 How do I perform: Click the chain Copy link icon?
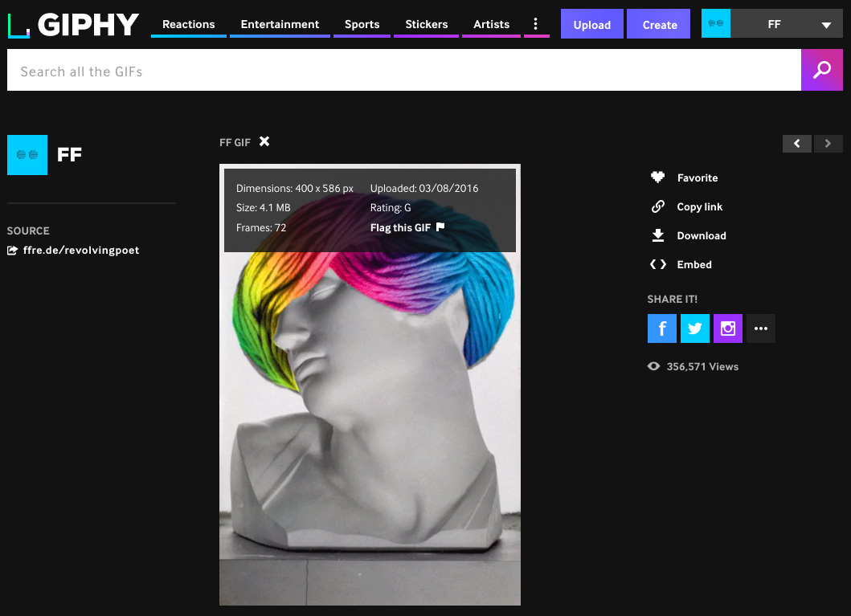coord(658,206)
